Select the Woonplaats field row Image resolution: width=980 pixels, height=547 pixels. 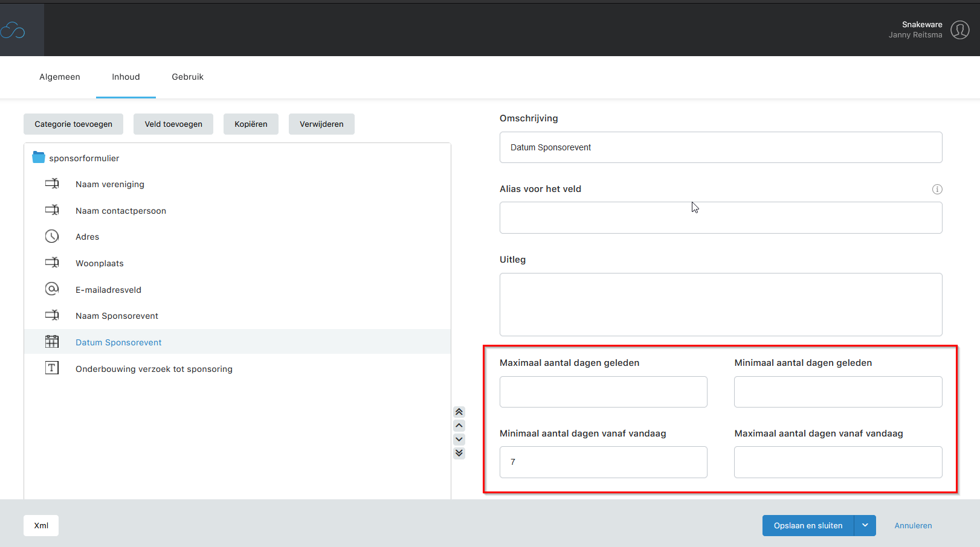[x=237, y=263]
